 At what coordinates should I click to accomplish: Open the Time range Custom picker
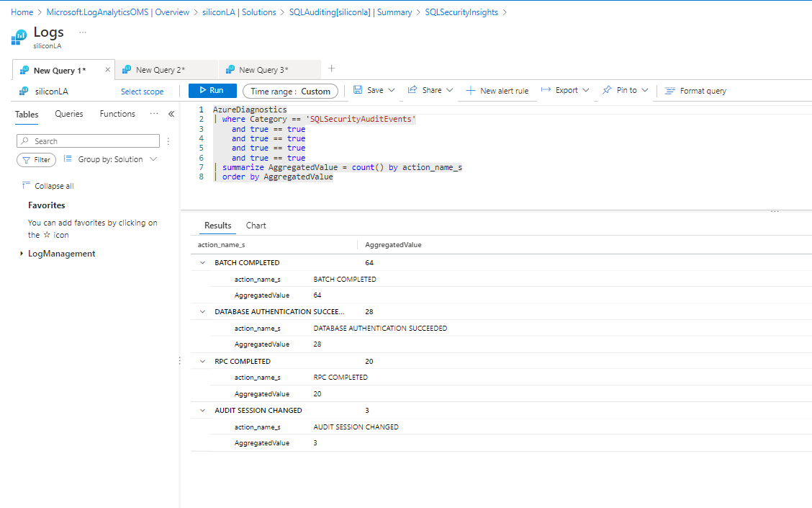coord(290,92)
